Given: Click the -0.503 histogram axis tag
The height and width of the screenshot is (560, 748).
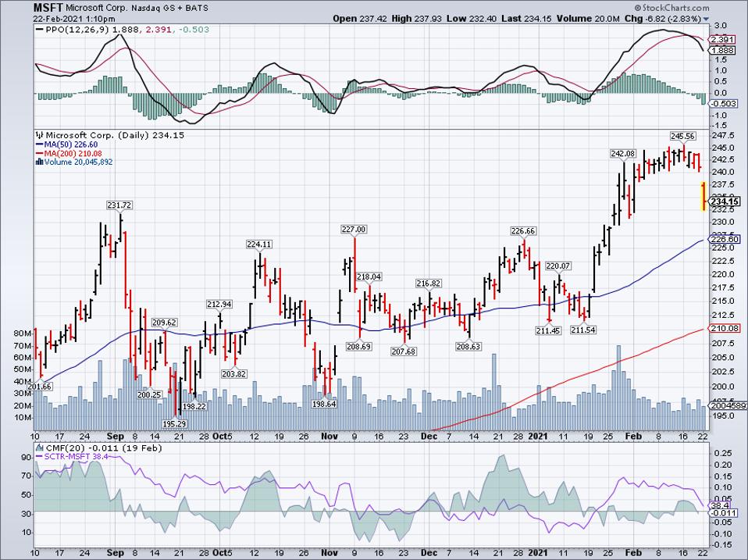Looking at the screenshot, I should 724,104.
